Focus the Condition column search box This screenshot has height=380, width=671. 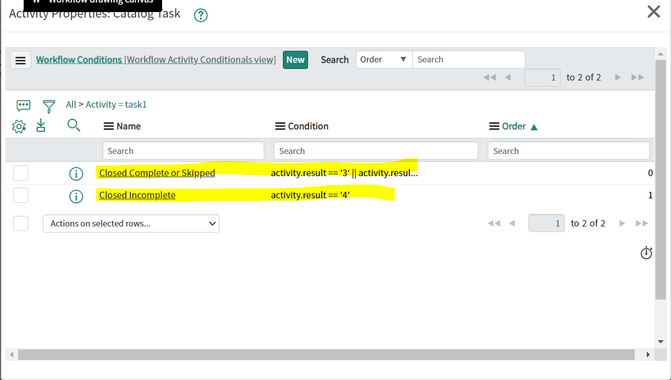[376, 151]
